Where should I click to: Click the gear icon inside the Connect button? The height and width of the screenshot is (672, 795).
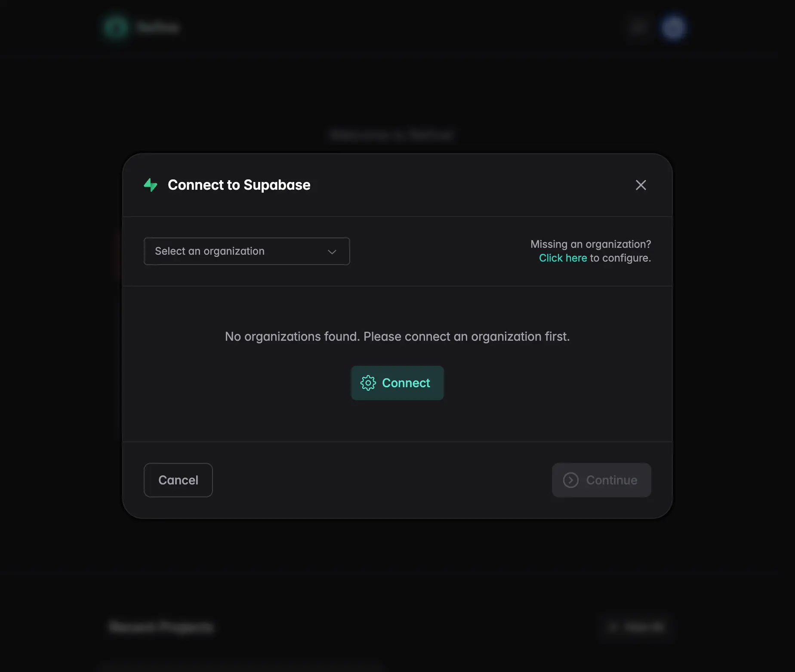[x=368, y=383]
